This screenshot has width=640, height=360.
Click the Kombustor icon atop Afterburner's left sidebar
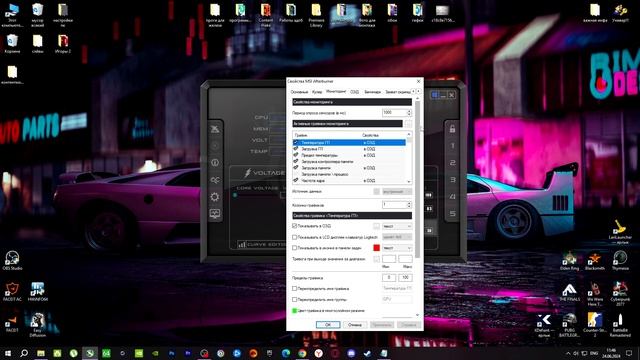tap(215, 129)
